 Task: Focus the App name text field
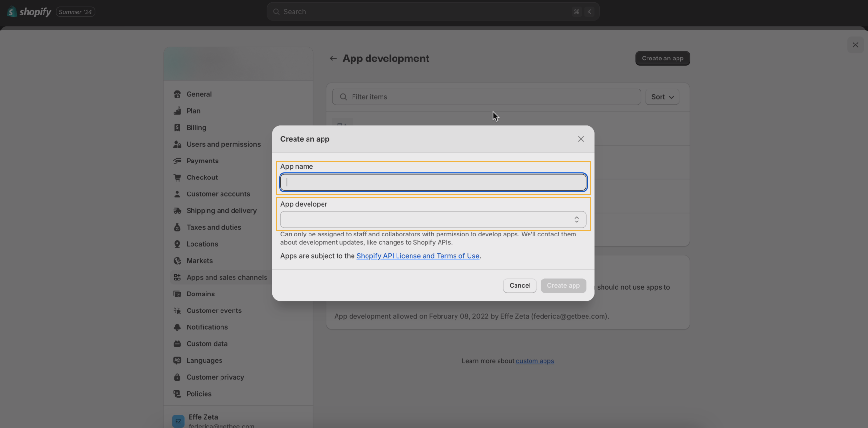pyautogui.click(x=433, y=182)
